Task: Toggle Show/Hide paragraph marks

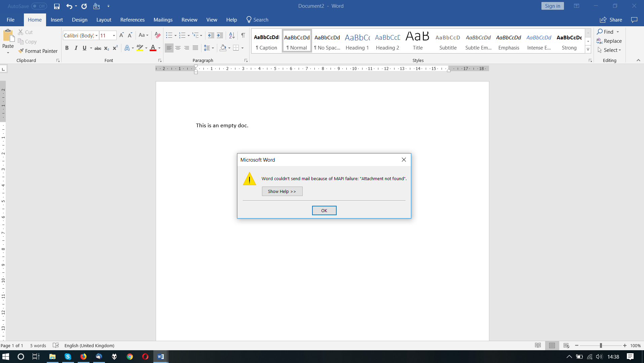Action: 243,35
